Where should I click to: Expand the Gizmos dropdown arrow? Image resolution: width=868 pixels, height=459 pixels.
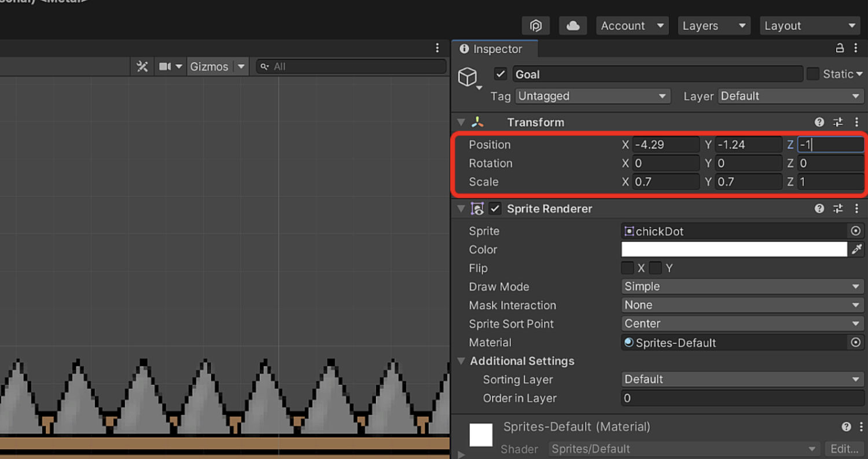[241, 66]
